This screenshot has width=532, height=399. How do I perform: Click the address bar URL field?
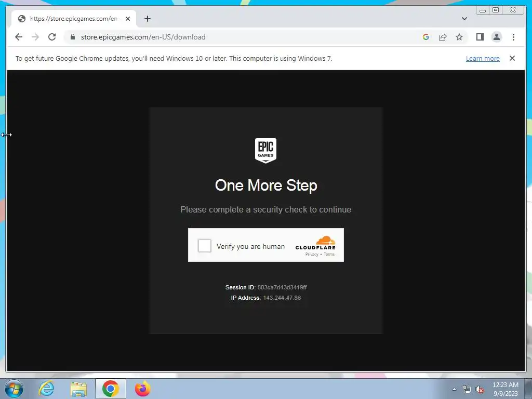tap(244, 37)
